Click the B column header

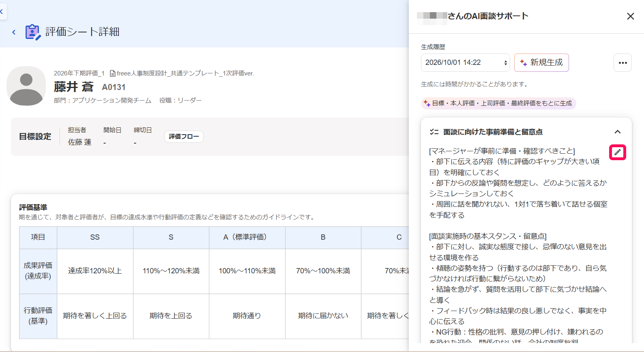[x=323, y=237]
